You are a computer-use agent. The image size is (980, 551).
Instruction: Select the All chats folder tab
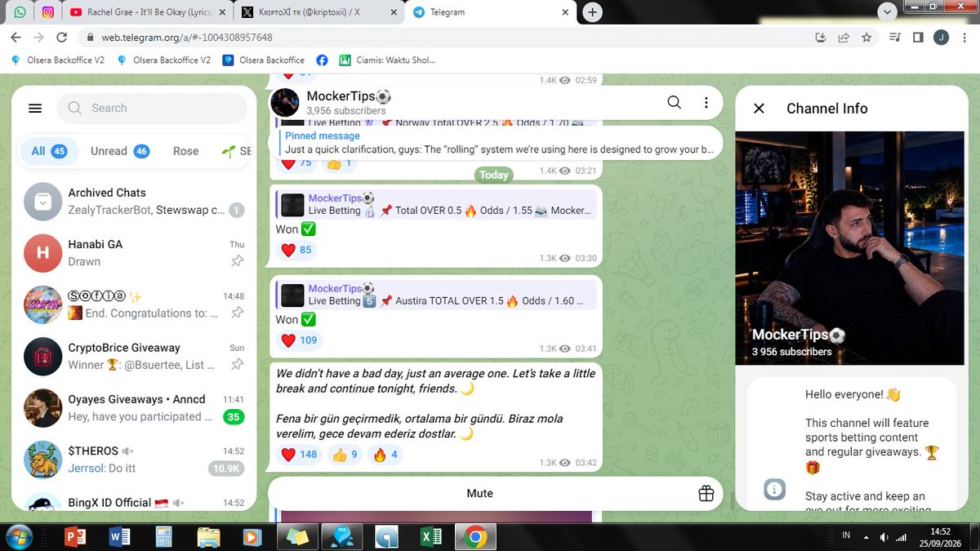click(x=48, y=151)
